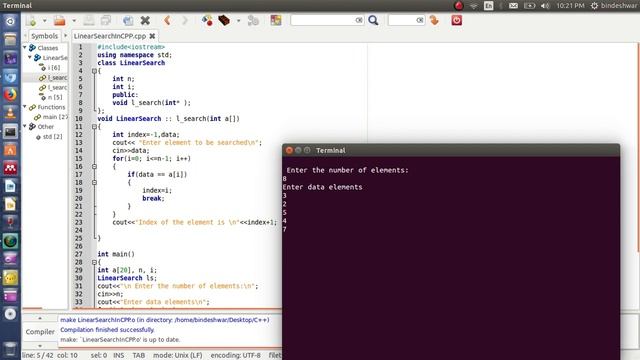640x360 pixels.
Task: Click the 'Compilation finished successfully.' message
Action: (107, 330)
